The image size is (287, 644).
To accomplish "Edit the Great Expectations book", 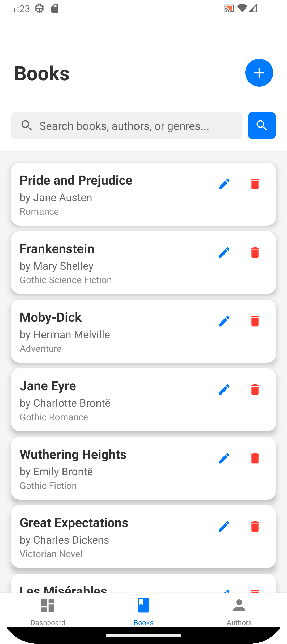I will (x=224, y=526).
